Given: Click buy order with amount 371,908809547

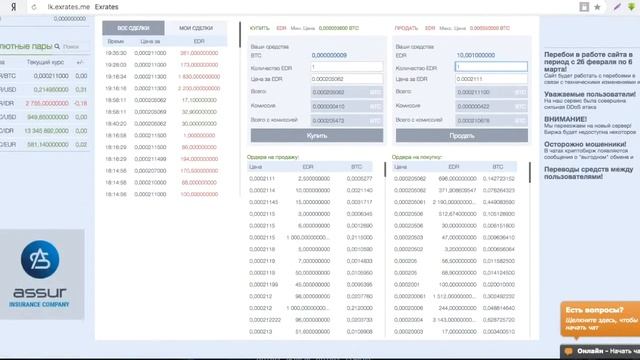Looking at the screenshot, I should 455,191.
